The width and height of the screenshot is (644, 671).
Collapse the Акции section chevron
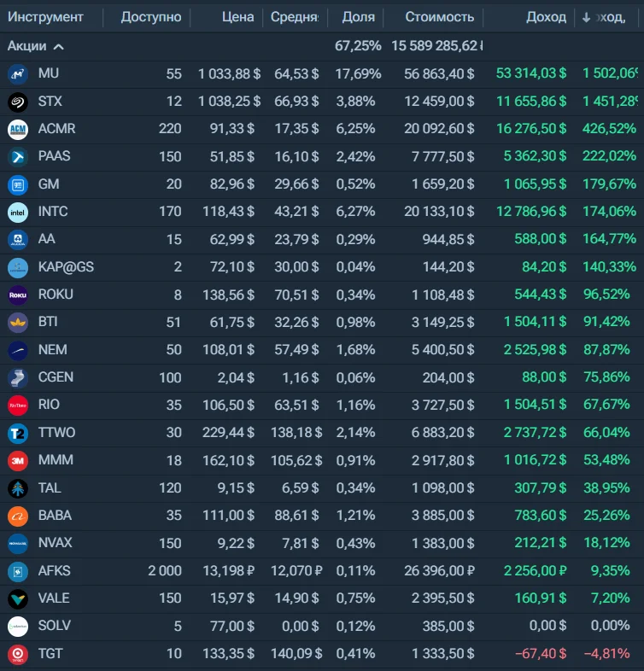[x=59, y=47]
